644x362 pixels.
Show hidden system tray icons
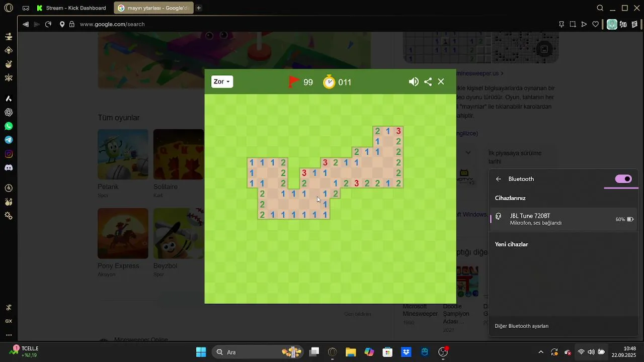(x=541, y=352)
